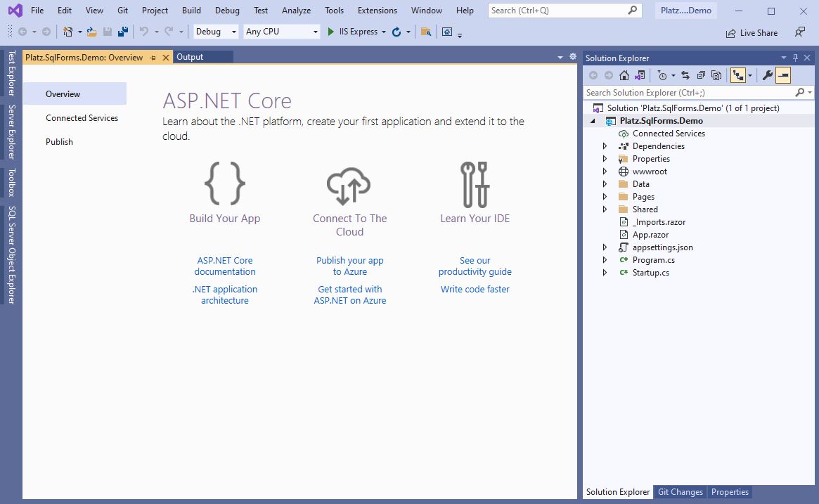
Task: Collapse the Platz.SqlForms.Demo project node
Action: (x=593, y=121)
